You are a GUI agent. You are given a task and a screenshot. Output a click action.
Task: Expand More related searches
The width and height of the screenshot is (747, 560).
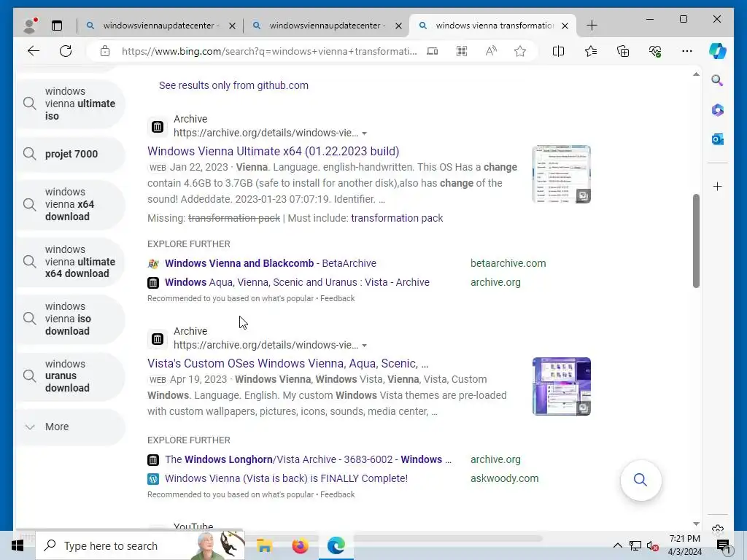71,427
